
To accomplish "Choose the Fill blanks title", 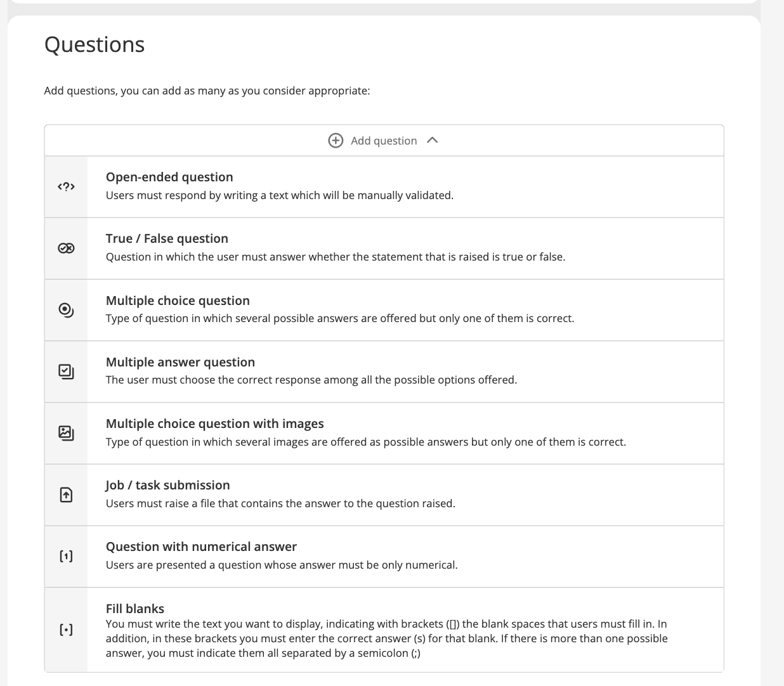I will pyautogui.click(x=135, y=609).
